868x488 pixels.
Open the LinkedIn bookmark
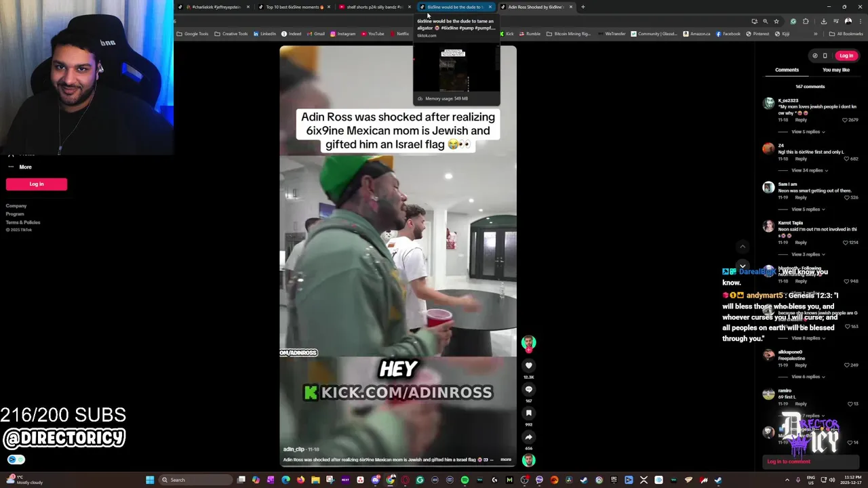point(265,34)
